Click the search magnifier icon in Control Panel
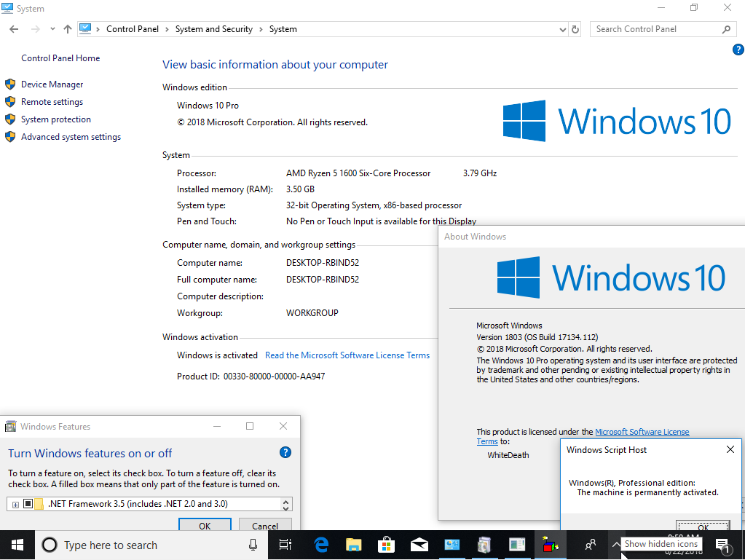Screen dimensions: 745x560 726,29
